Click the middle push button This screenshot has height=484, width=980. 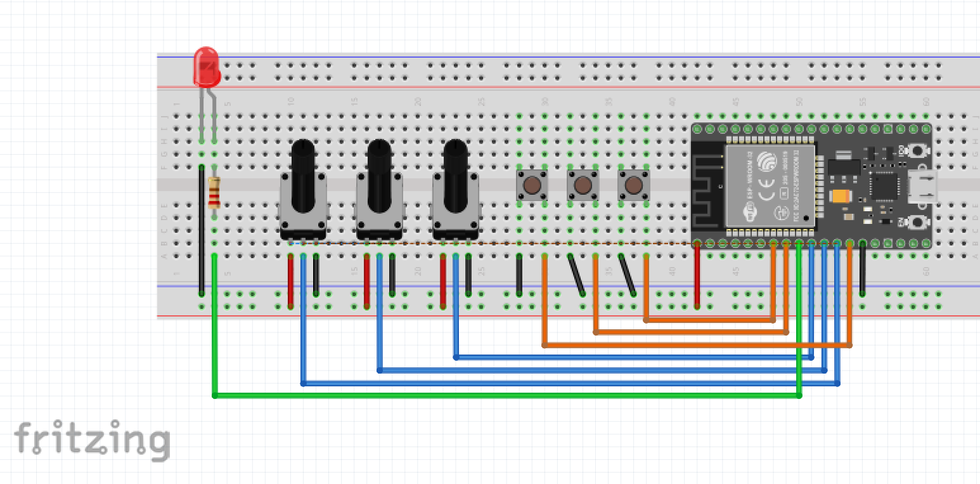[x=583, y=185]
